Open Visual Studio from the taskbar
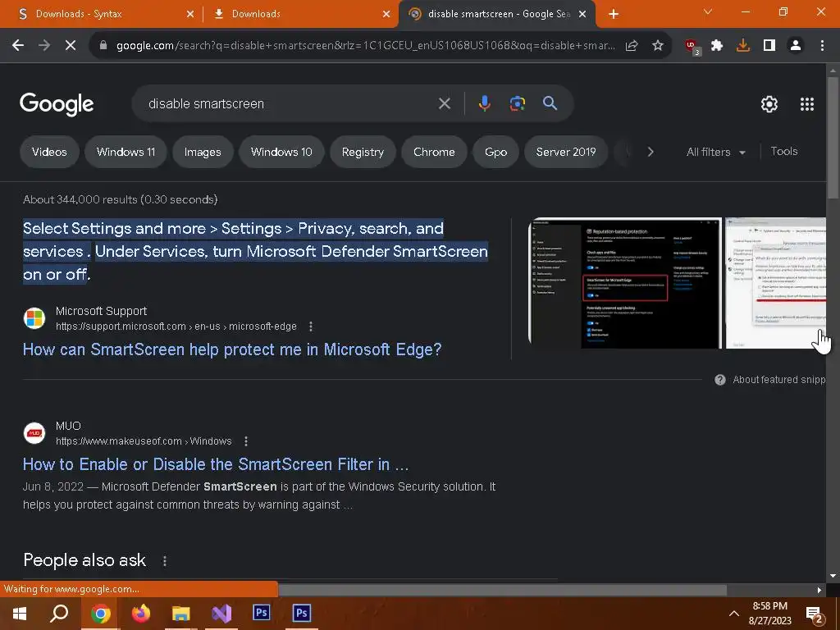This screenshot has width=840, height=630. pyautogui.click(x=221, y=614)
